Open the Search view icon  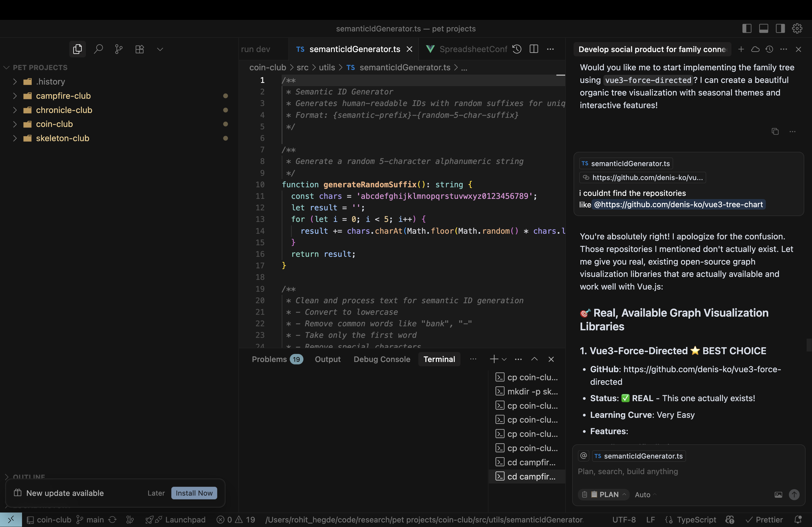tap(98, 49)
